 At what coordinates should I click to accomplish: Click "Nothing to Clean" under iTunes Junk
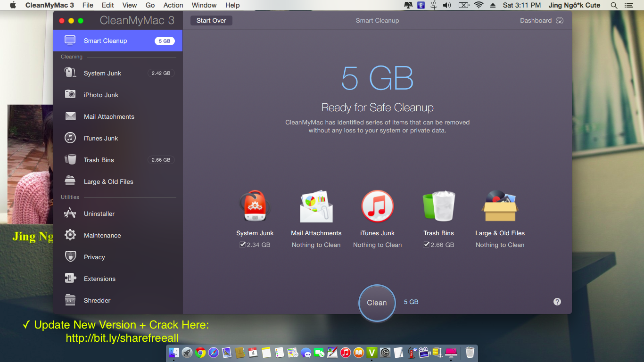coord(377,245)
